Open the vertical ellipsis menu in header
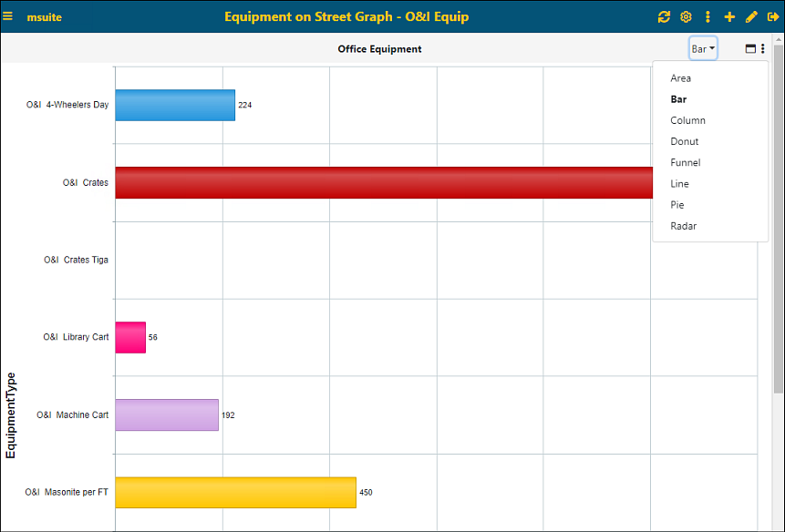 tap(707, 16)
